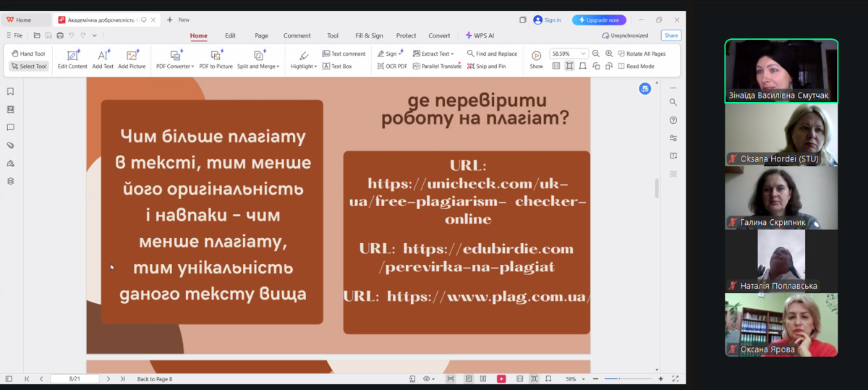The image size is (868, 390).
Task: Select the Hand Tool
Action: pos(28,54)
